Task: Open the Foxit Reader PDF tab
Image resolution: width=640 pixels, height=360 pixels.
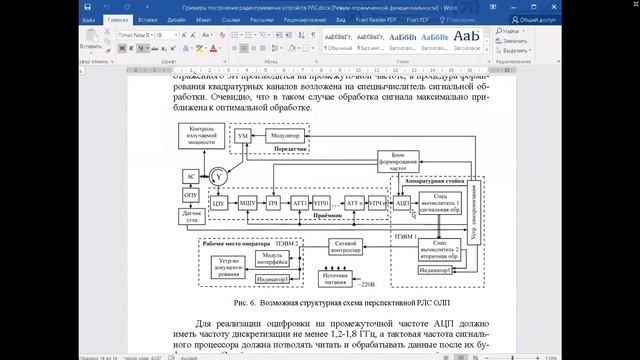Action: pos(376,20)
